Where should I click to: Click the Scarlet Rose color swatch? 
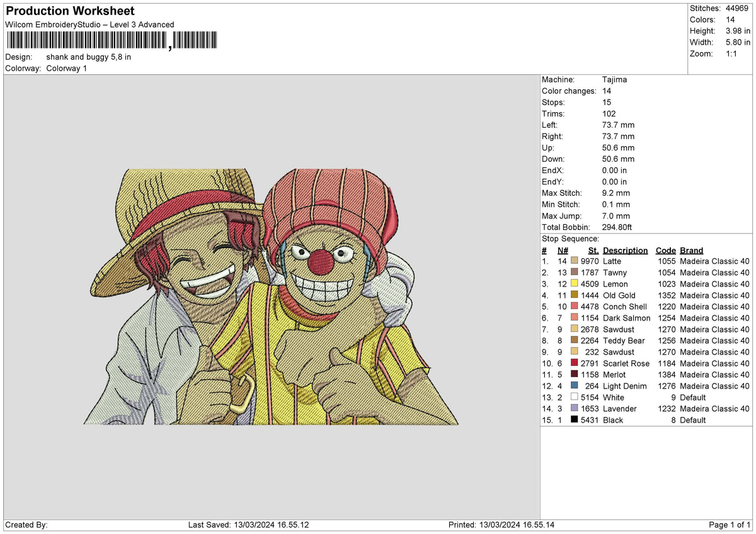(x=574, y=363)
